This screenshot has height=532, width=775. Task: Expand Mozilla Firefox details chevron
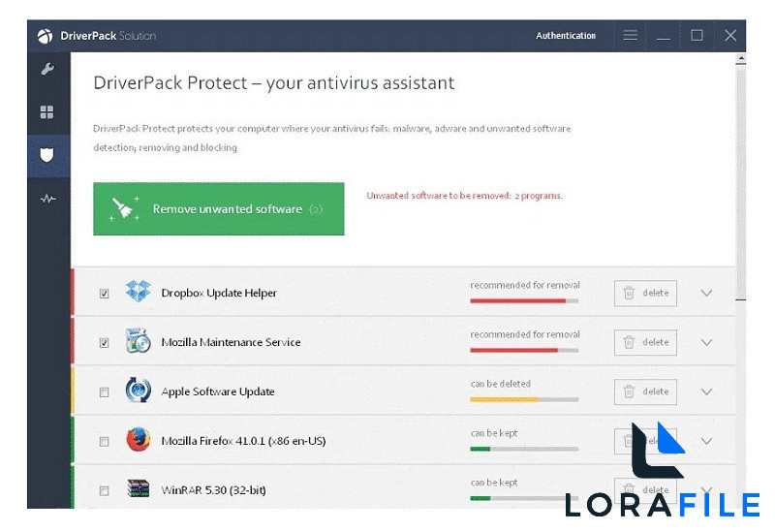click(707, 441)
